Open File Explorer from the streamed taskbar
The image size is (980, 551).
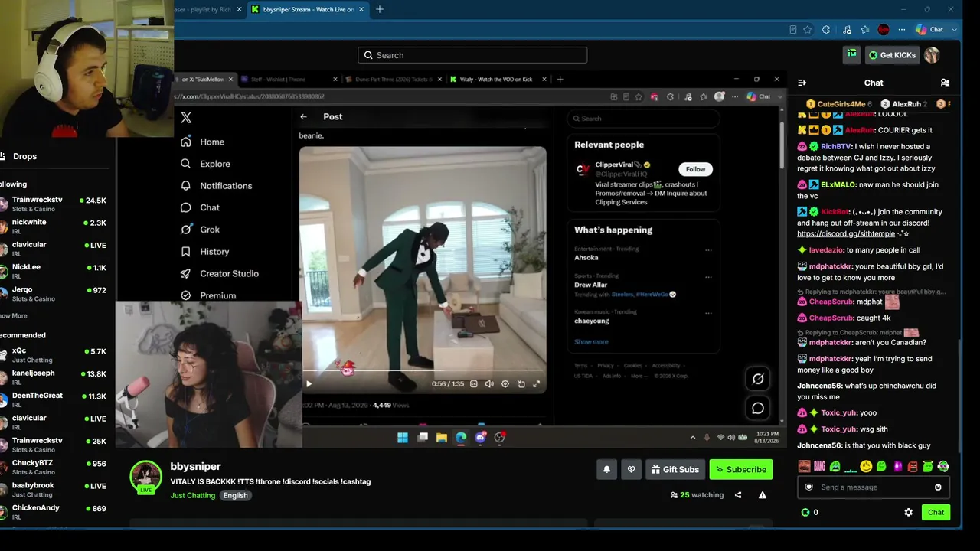pyautogui.click(x=442, y=438)
